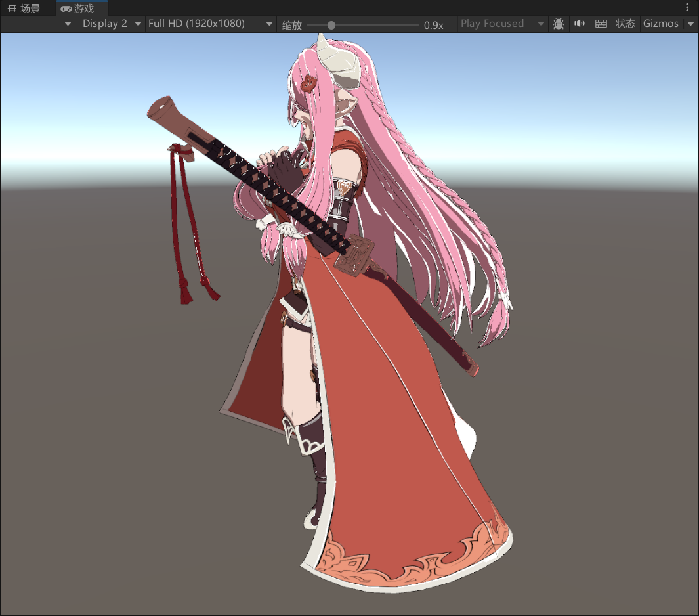
Task: Open the three-dot panel options menu
Action: coord(687,7)
